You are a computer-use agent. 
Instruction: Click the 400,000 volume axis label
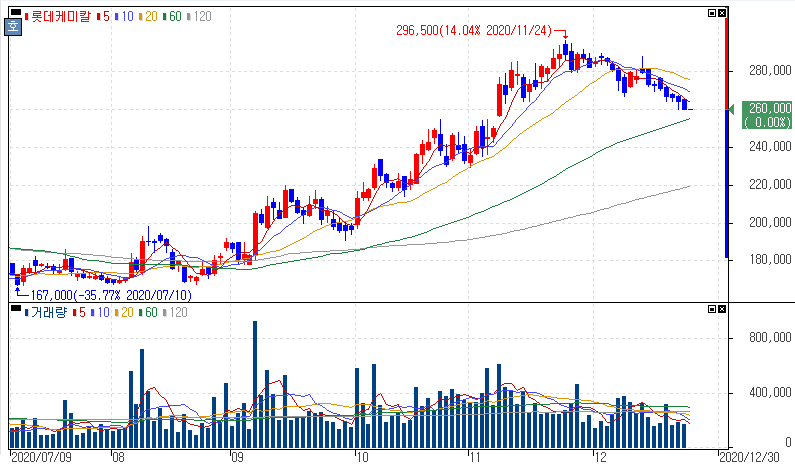[x=770, y=392]
